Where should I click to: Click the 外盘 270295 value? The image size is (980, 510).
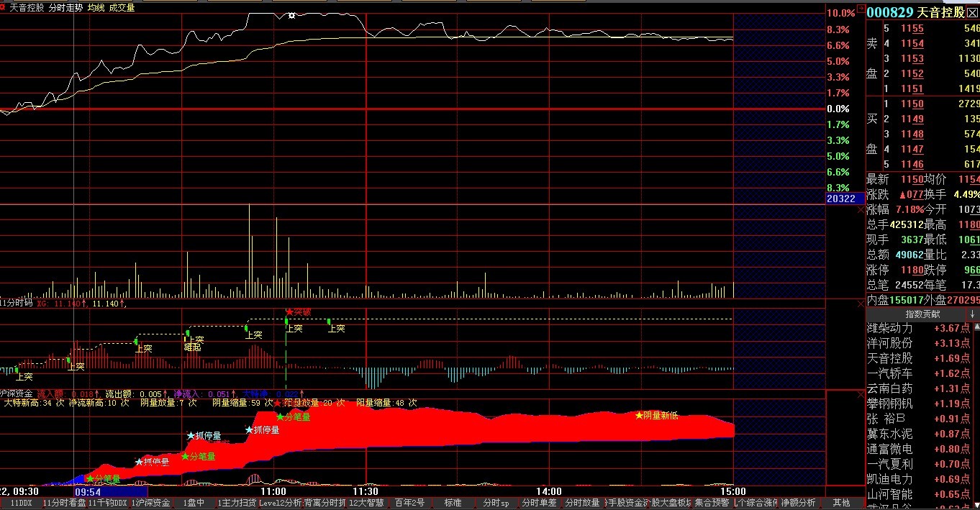[963, 300]
